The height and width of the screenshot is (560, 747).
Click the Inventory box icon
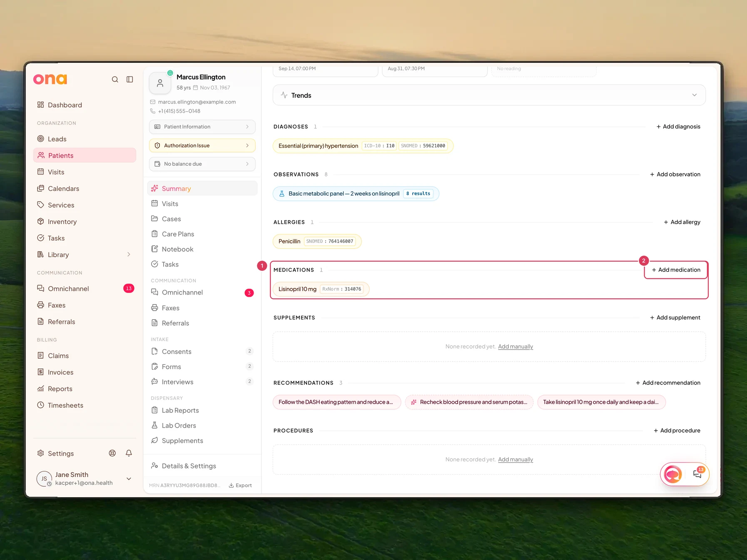[40, 222]
